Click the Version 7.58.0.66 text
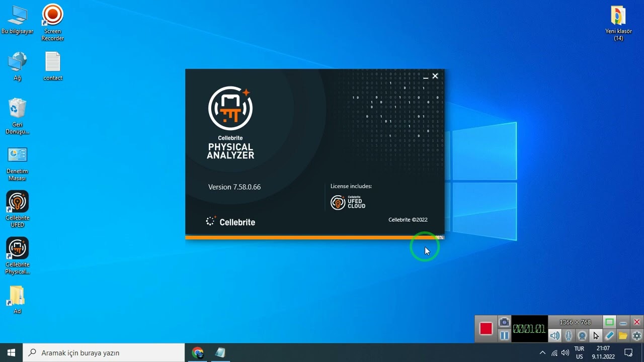Screen dimensions: 644x362 tap(234, 187)
